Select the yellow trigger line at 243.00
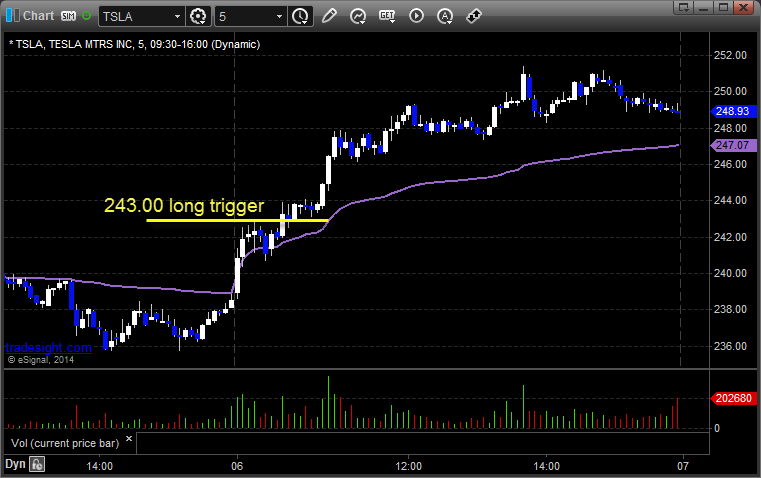Screen dimensions: 761x478 (x=237, y=221)
